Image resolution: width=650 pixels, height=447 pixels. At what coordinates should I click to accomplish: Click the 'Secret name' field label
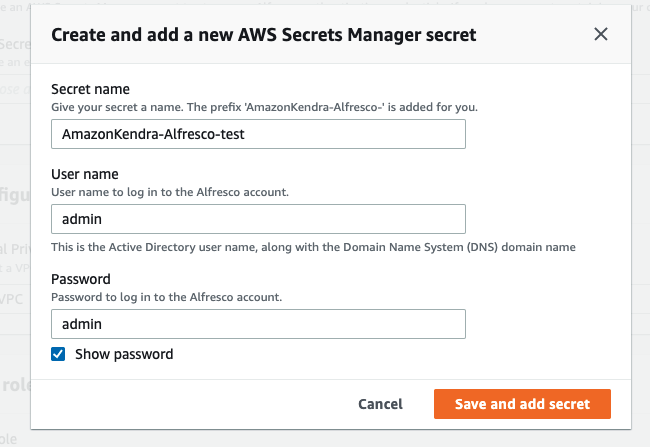(97, 89)
